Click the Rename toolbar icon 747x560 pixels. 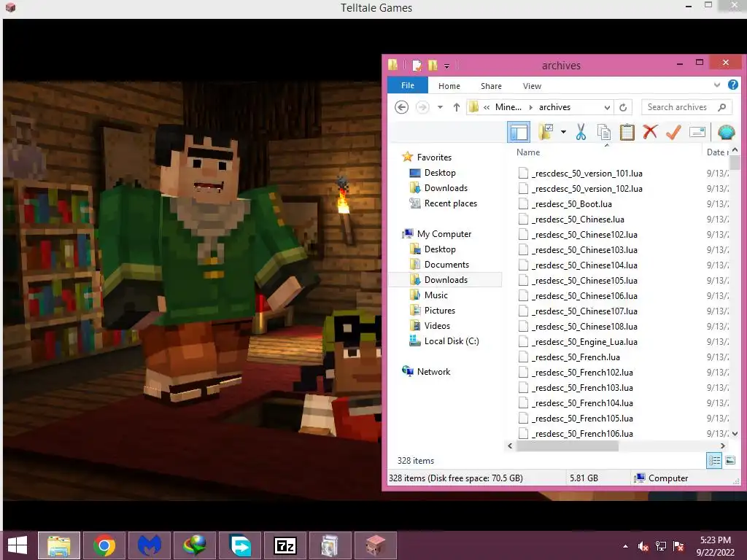point(697,132)
